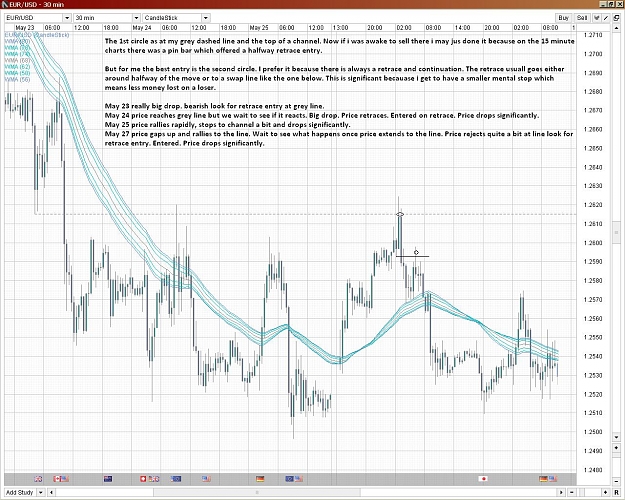625x500 pixels.
Task: Zoom in time axis with plus button
Action: 606,492
